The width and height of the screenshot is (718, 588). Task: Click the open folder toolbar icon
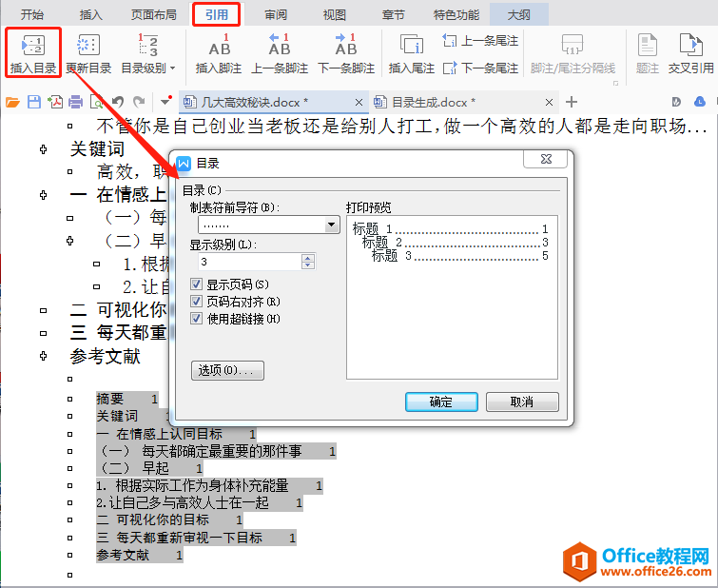click(x=12, y=102)
